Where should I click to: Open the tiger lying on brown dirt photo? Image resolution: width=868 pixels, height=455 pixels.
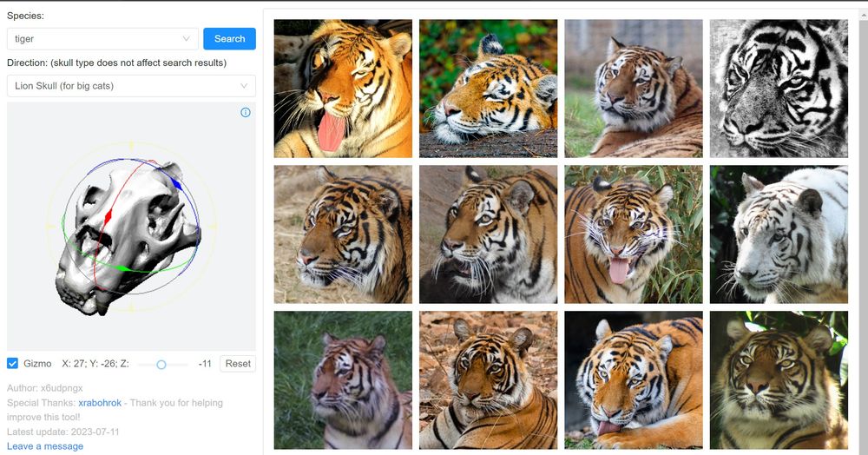tap(488, 379)
